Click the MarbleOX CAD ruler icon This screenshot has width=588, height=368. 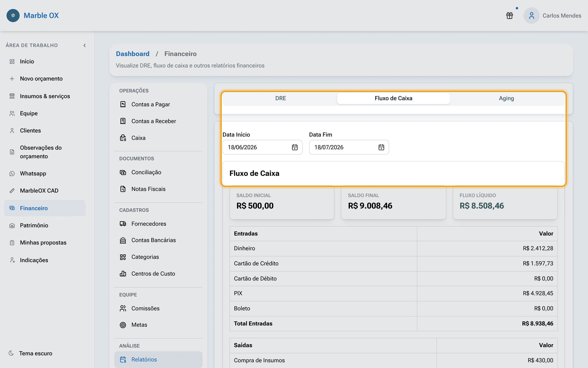(12, 191)
